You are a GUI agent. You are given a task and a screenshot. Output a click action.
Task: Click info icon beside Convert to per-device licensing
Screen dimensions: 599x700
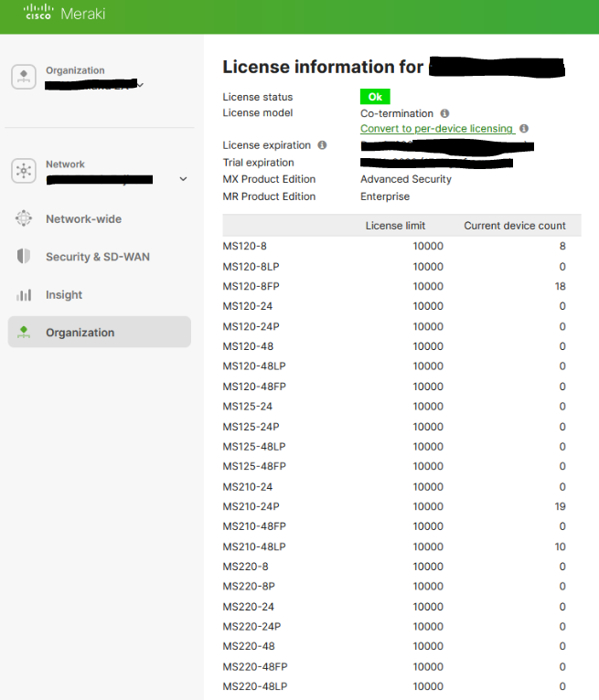524,129
